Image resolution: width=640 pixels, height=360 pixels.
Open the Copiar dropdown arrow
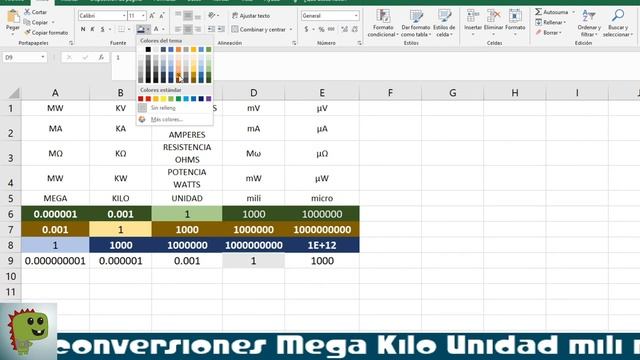click(53, 22)
